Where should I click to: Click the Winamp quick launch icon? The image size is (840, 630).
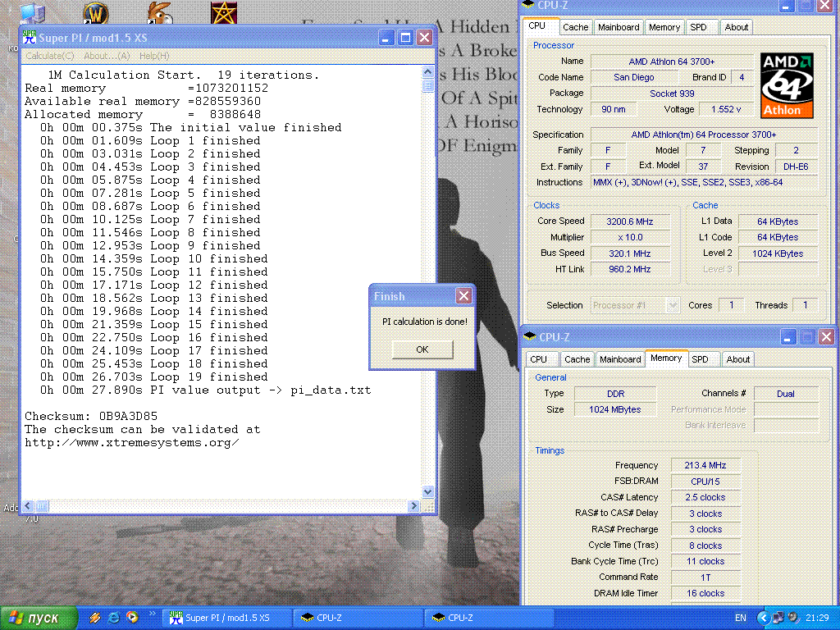pos(95,617)
